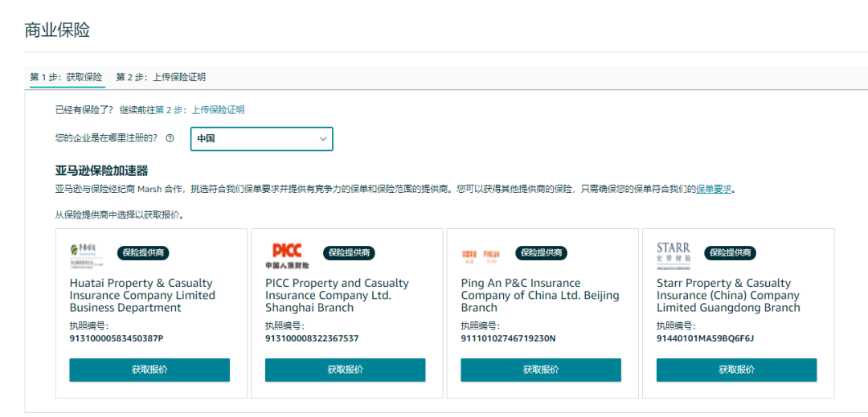Get a quote from Starr Property & Casualty

[736, 370]
